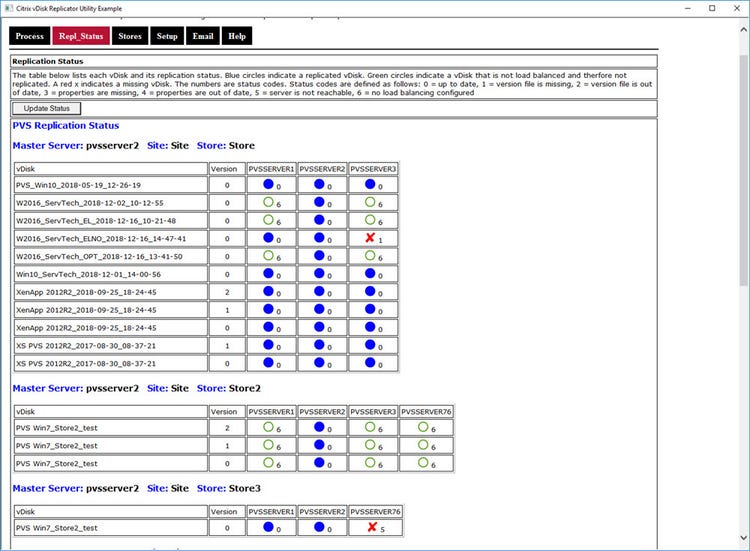Select vDisk PVS_Win10_2018-05-19_12-26-19
This screenshot has width=750, height=551.
click(111, 185)
